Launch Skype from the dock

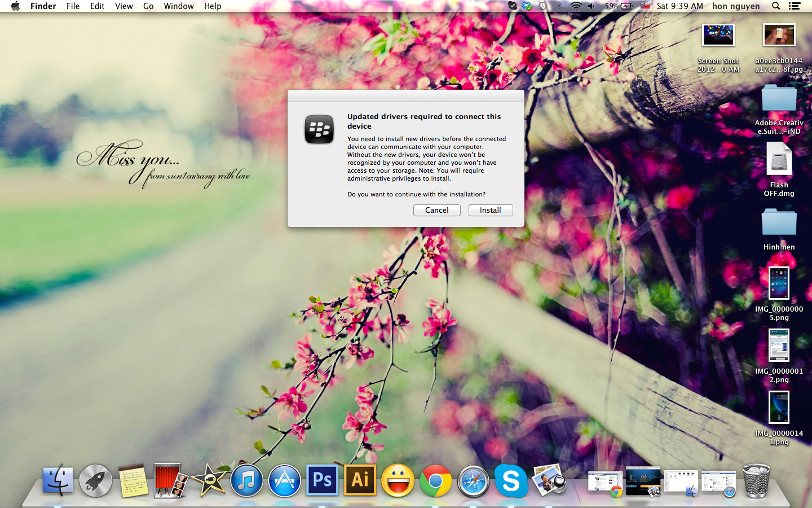(511, 480)
